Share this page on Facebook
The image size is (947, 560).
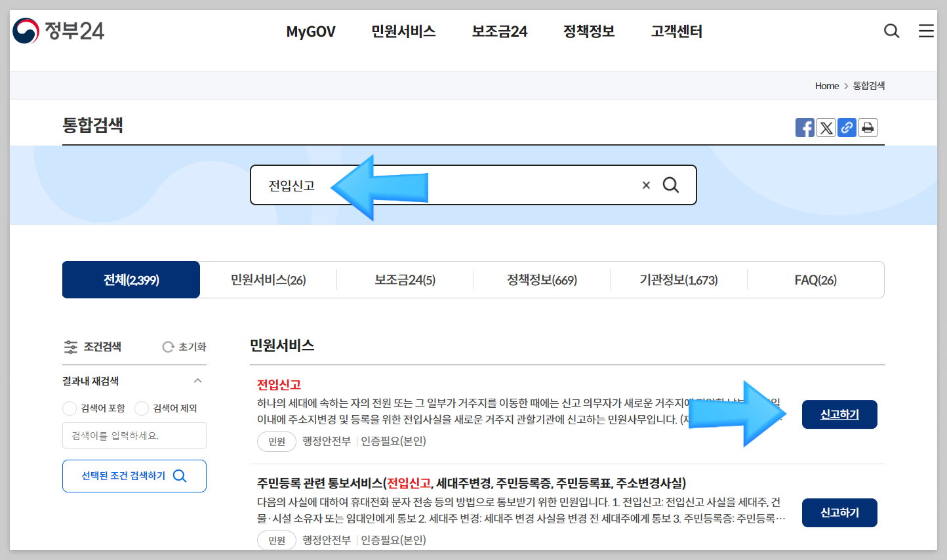[x=805, y=127]
